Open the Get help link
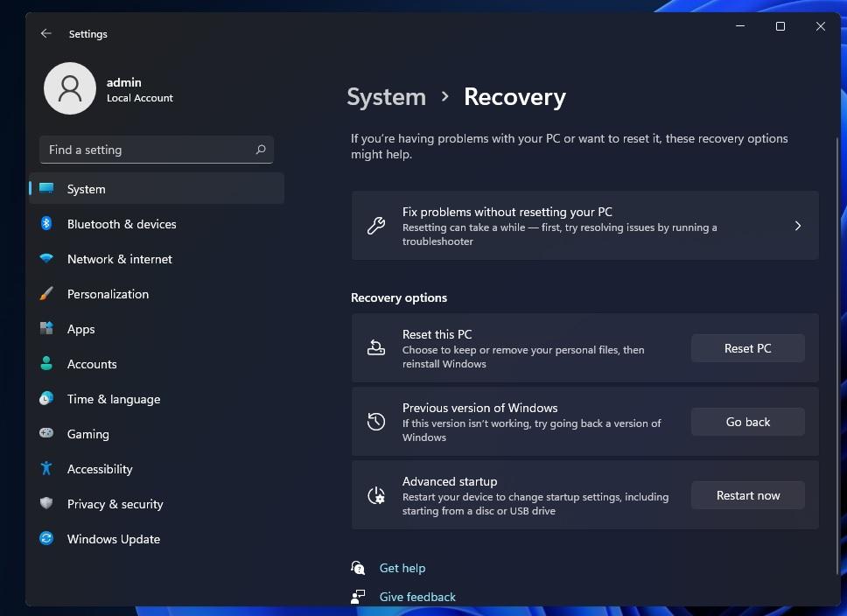Image resolution: width=847 pixels, height=616 pixels. point(402,568)
